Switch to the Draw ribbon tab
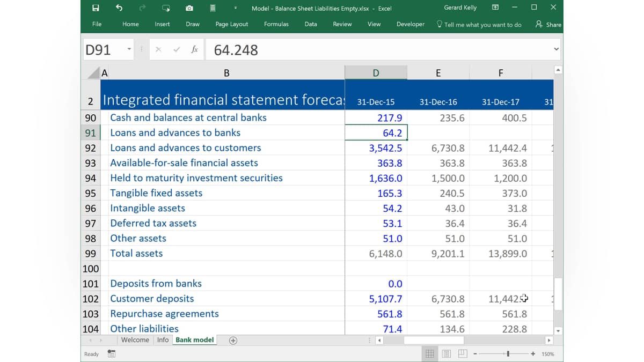Image resolution: width=644 pixels, height=362 pixels. click(193, 24)
